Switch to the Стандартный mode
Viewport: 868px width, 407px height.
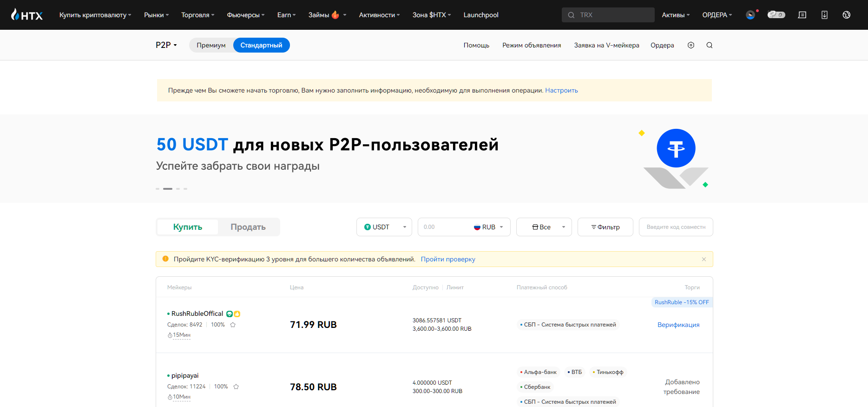coord(261,45)
